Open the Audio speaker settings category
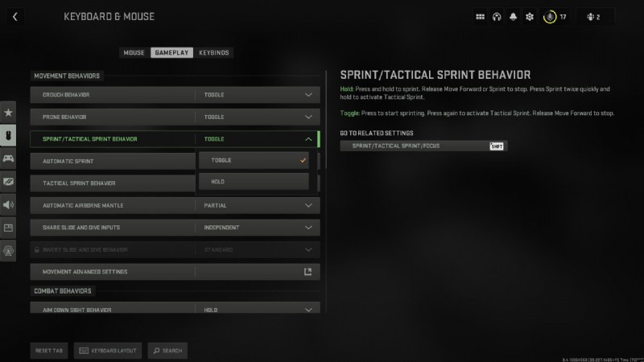Image resolution: width=644 pixels, height=362 pixels. [9, 204]
